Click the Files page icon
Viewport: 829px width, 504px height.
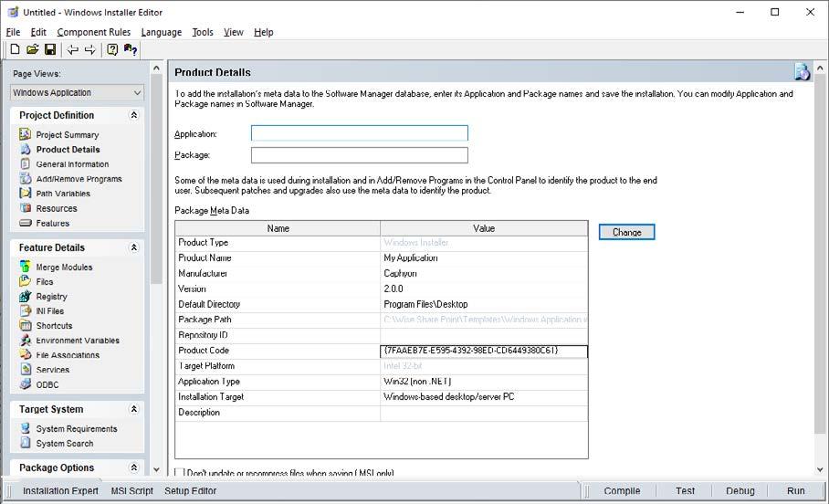tap(25, 281)
